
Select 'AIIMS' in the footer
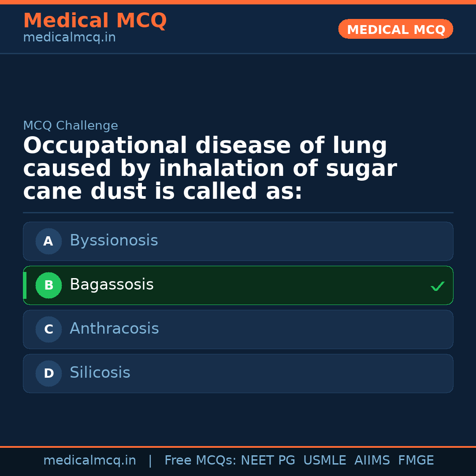pyautogui.click(x=372, y=461)
